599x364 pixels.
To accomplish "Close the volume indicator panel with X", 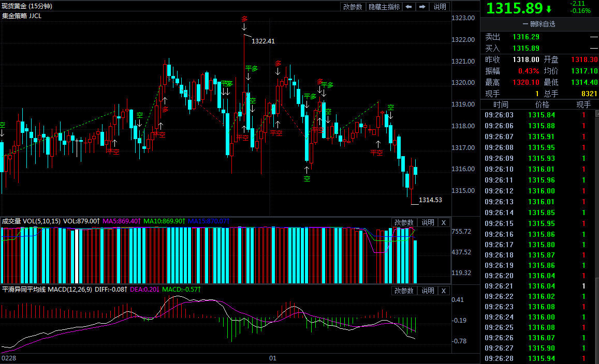I will pos(444,222).
